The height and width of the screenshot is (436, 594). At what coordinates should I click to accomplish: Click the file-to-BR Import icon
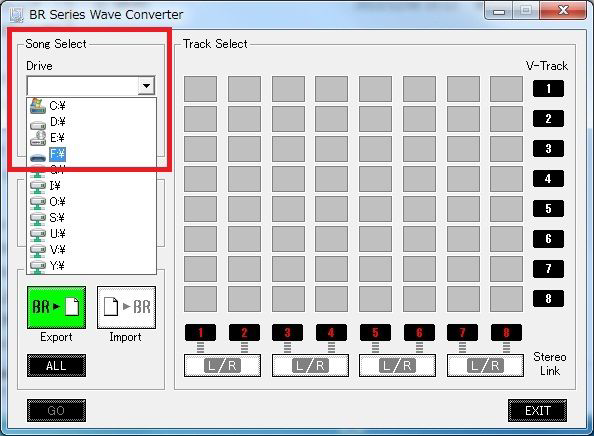[x=127, y=307]
